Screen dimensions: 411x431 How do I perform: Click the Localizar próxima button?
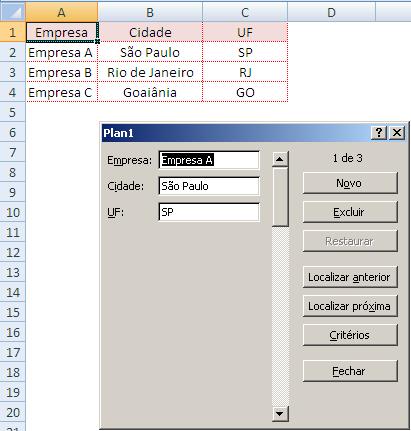point(350,306)
